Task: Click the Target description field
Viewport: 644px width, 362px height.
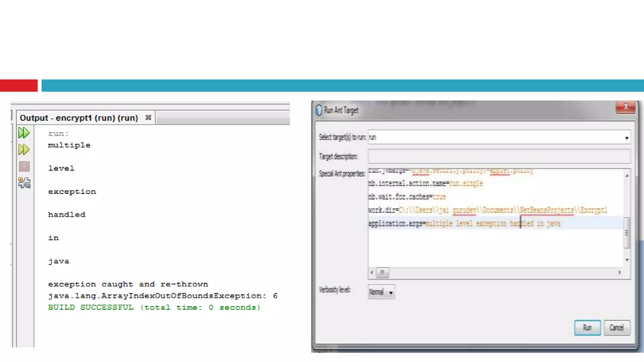Action: [x=499, y=156]
